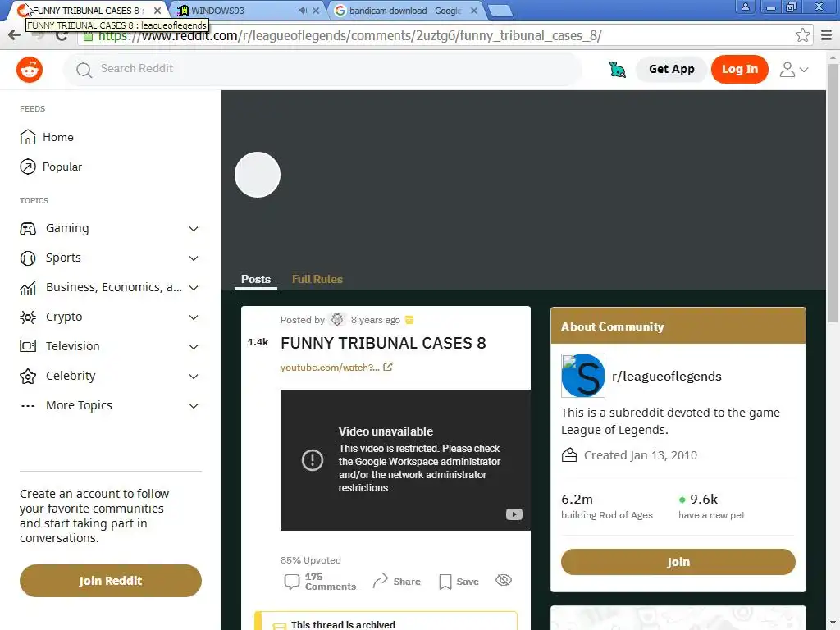Expand the More Topics chevron

[x=194, y=405]
